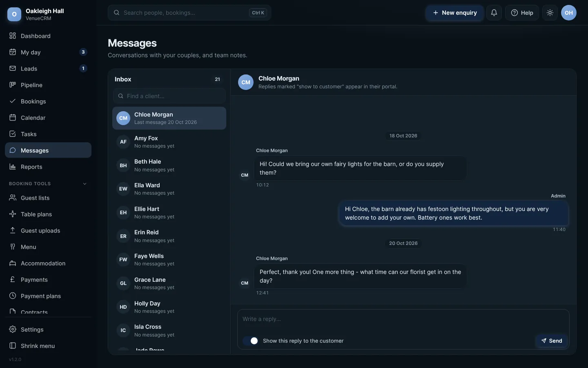This screenshot has height=368, width=588.
Task: Open Ellie Hart conversation
Action: 169,213
